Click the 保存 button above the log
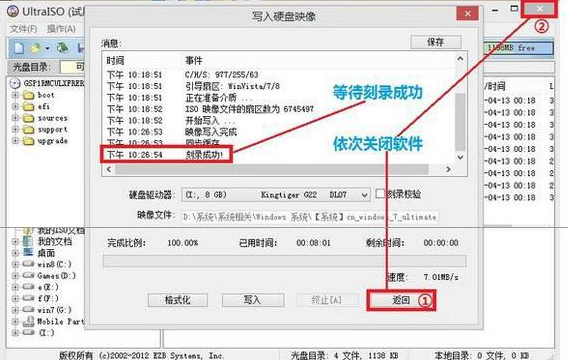 click(x=436, y=42)
